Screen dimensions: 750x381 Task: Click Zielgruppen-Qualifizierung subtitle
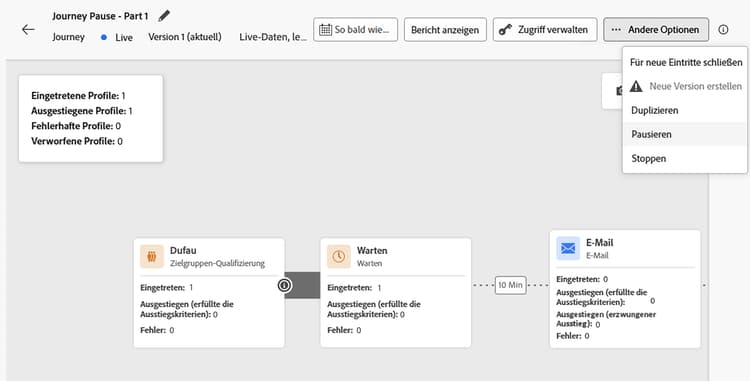217,263
